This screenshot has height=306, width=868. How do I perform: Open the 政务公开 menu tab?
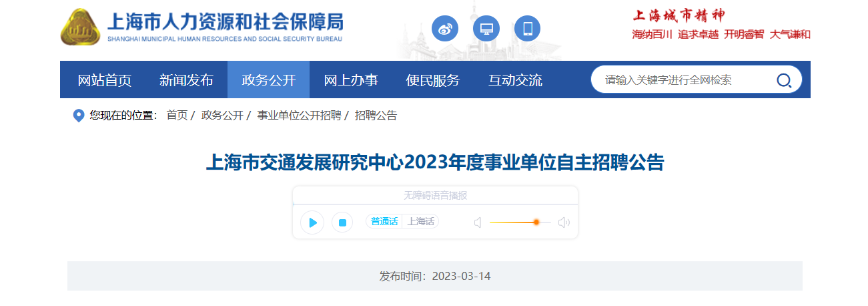(x=268, y=80)
